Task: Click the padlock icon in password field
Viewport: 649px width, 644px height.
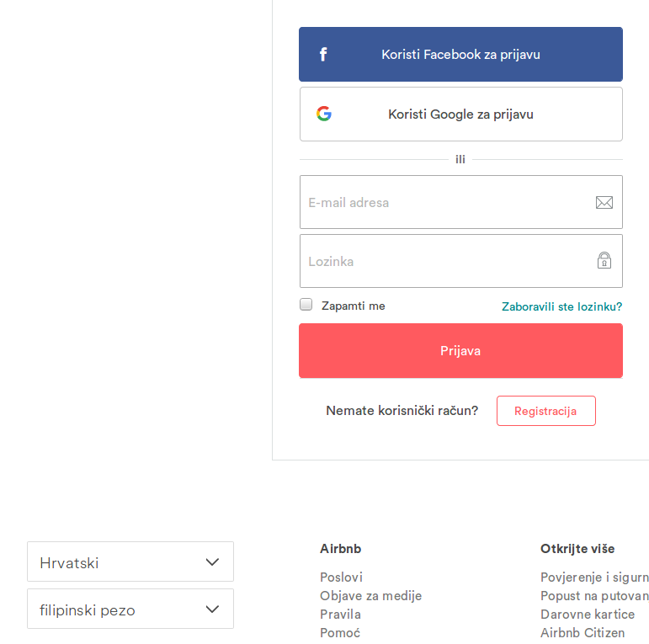Action: (x=604, y=260)
